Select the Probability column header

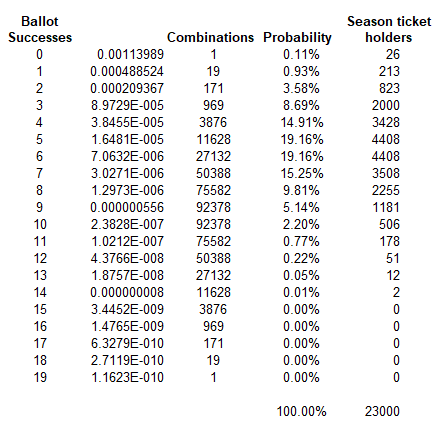(x=297, y=38)
